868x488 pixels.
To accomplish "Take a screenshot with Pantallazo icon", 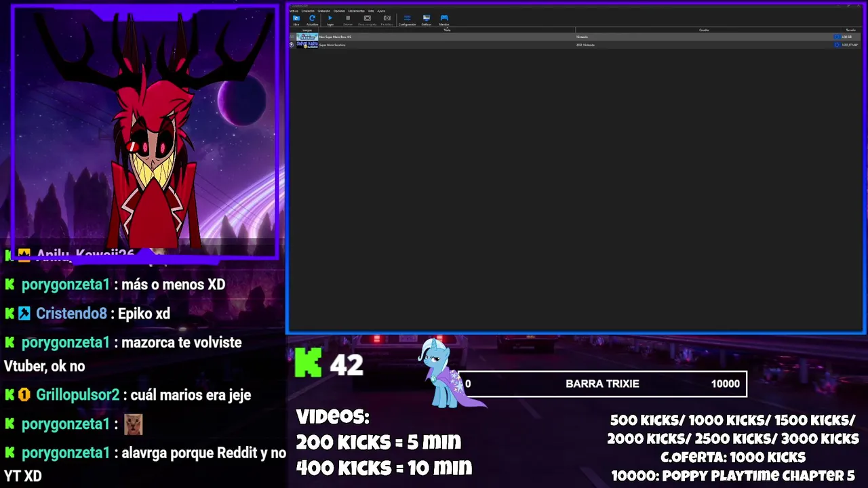I will click(387, 20).
